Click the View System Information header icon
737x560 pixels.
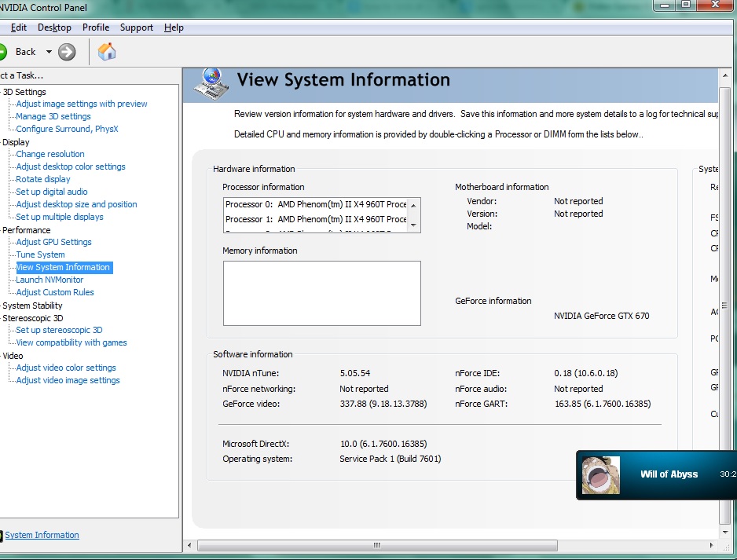point(211,84)
